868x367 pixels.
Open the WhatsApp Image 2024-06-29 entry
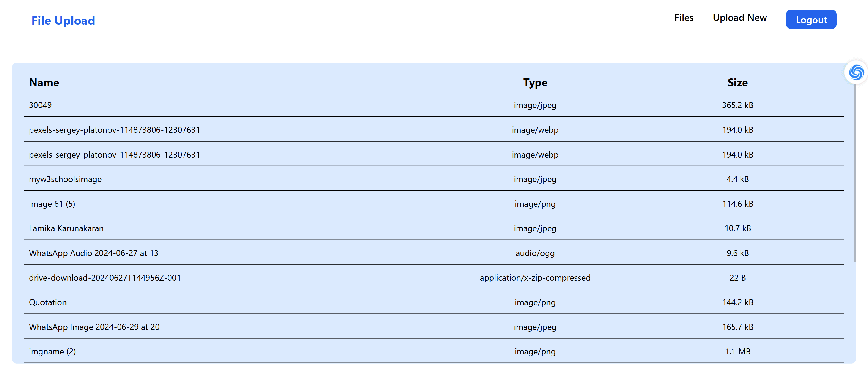(x=94, y=327)
